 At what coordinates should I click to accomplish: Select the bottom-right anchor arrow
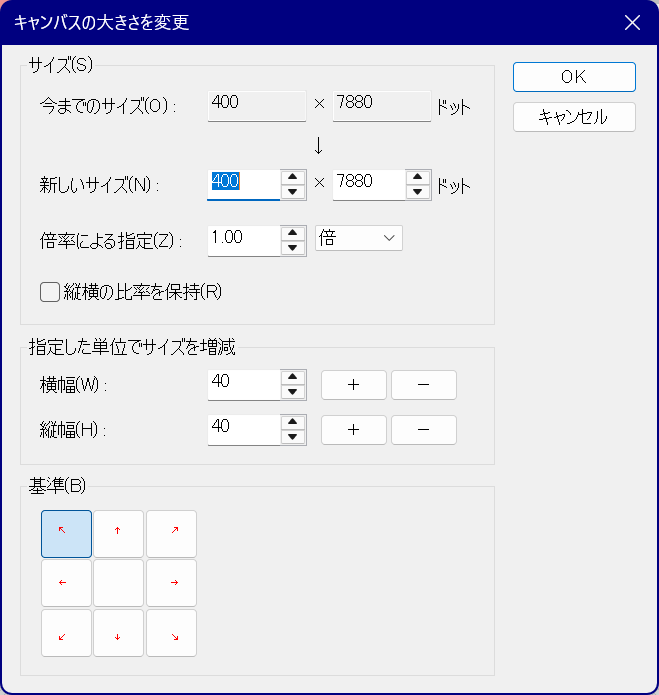(171, 633)
